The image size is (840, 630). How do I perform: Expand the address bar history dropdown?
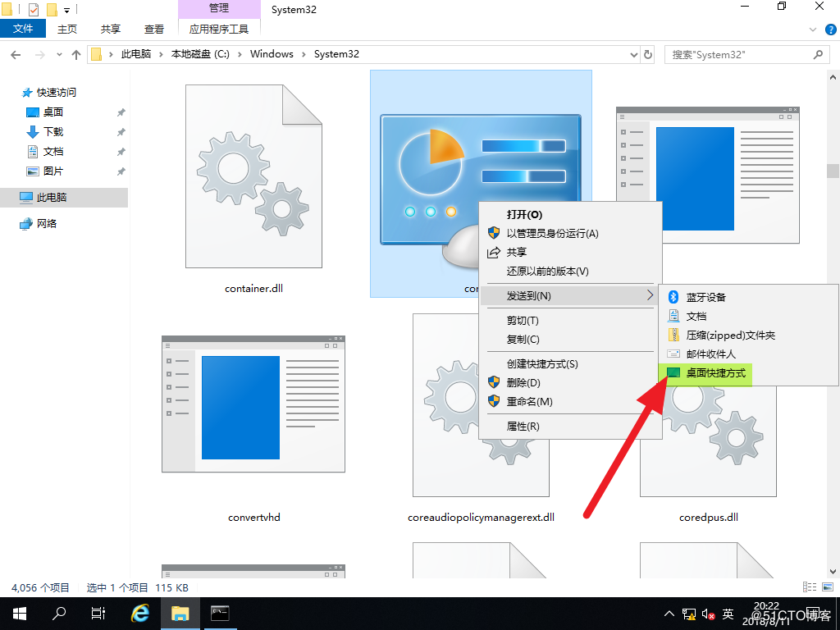point(634,55)
